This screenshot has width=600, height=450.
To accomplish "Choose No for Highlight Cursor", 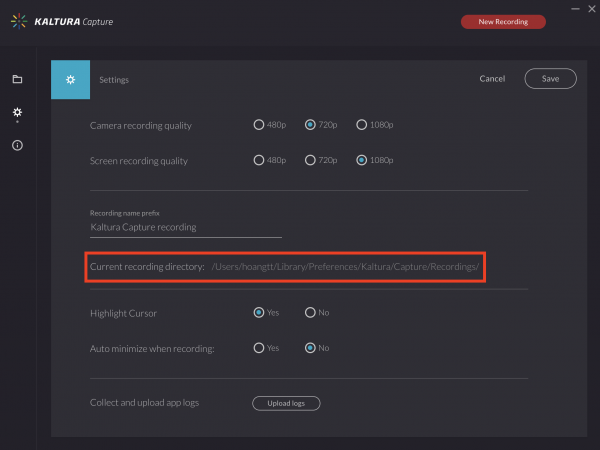I will pos(310,313).
